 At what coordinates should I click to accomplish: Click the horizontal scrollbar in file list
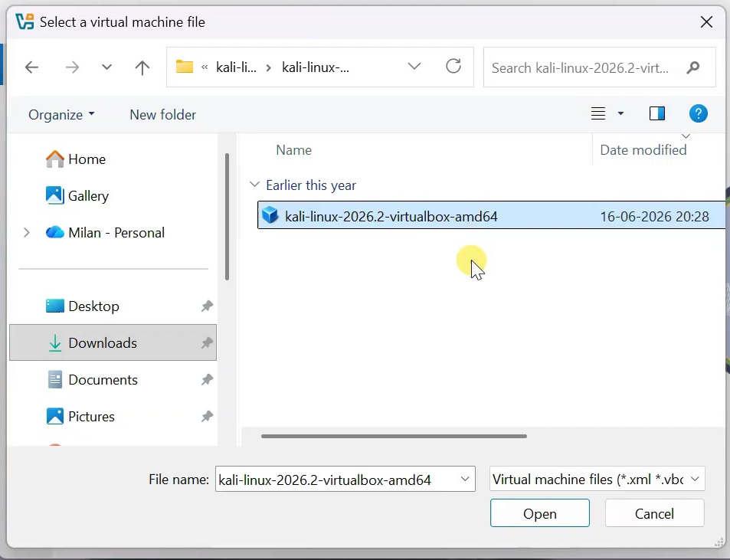[x=394, y=436]
